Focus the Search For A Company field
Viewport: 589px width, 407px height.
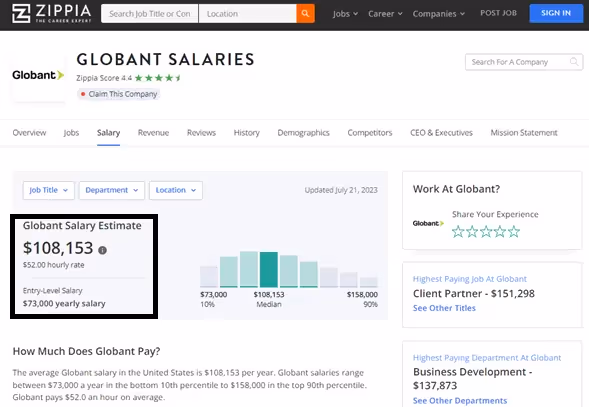coord(524,62)
